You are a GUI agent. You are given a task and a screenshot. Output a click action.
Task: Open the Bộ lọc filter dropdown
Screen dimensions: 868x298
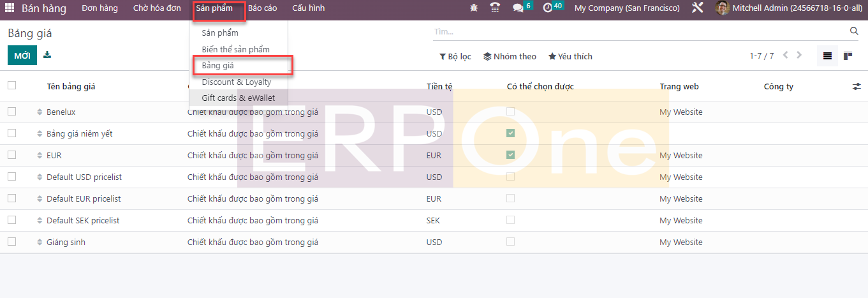pyautogui.click(x=455, y=57)
